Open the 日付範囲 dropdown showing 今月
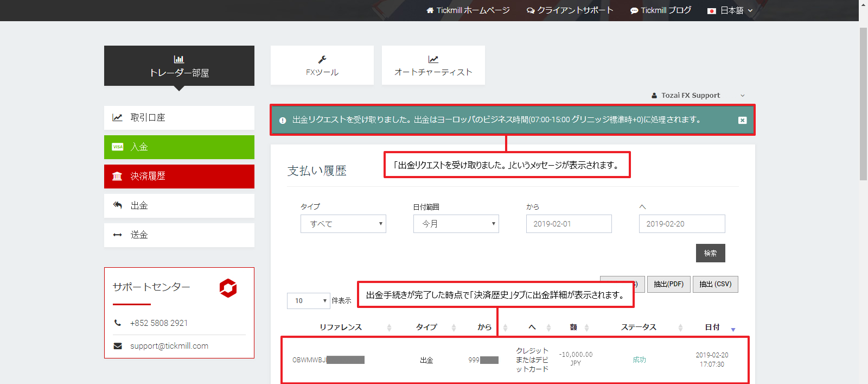868x384 pixels. point(456,224)
